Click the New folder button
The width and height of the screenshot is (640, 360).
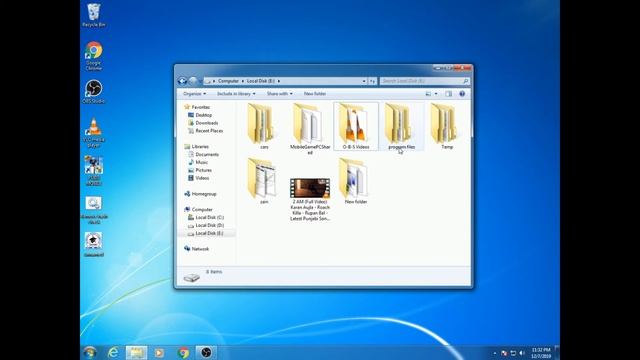pyautogui.click(x=315, y=94)
